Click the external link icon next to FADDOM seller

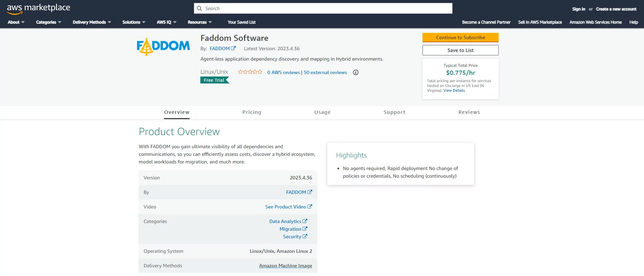click(234, 48)
